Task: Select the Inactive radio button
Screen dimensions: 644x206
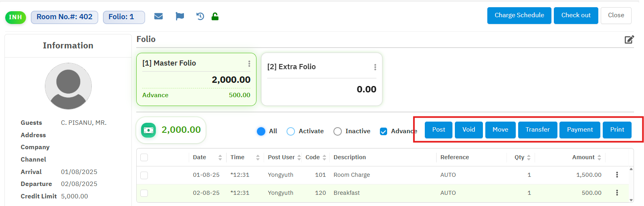Action: [x=338, y=131]
